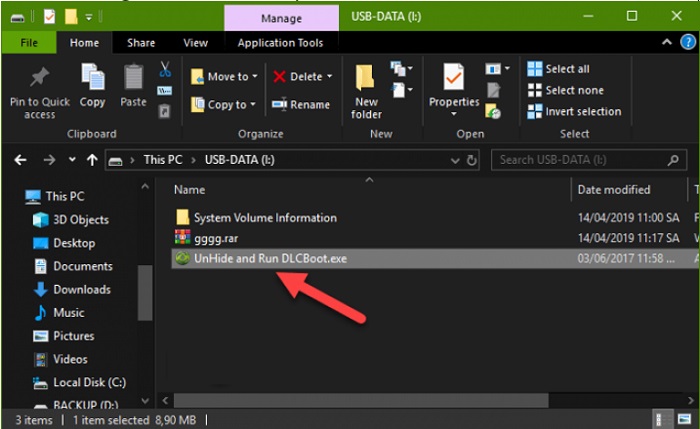Expand This PC breadcrumb chevron
Image resolution: width=700 pixels, height=429 pixels.
click(x=193, y=160)
